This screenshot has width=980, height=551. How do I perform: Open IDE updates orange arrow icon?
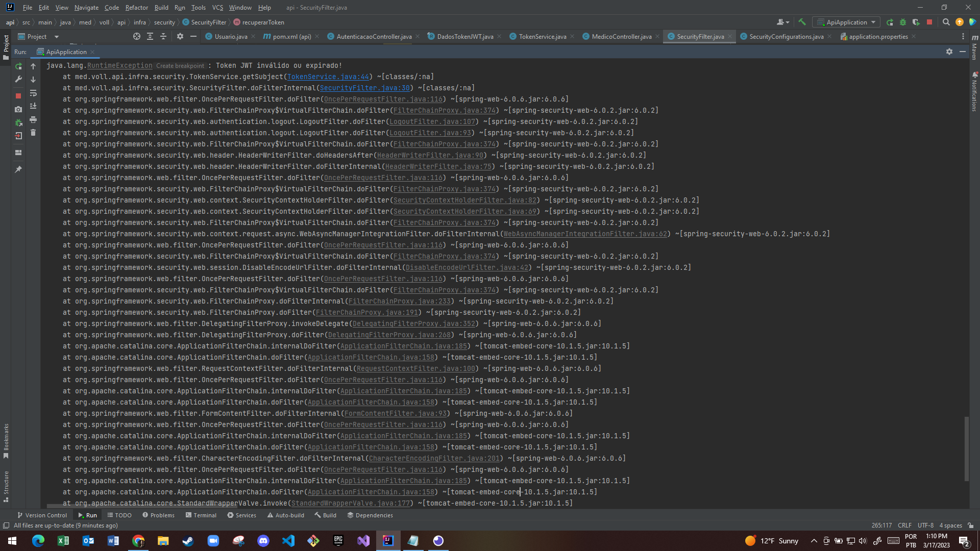pos(960,22)
